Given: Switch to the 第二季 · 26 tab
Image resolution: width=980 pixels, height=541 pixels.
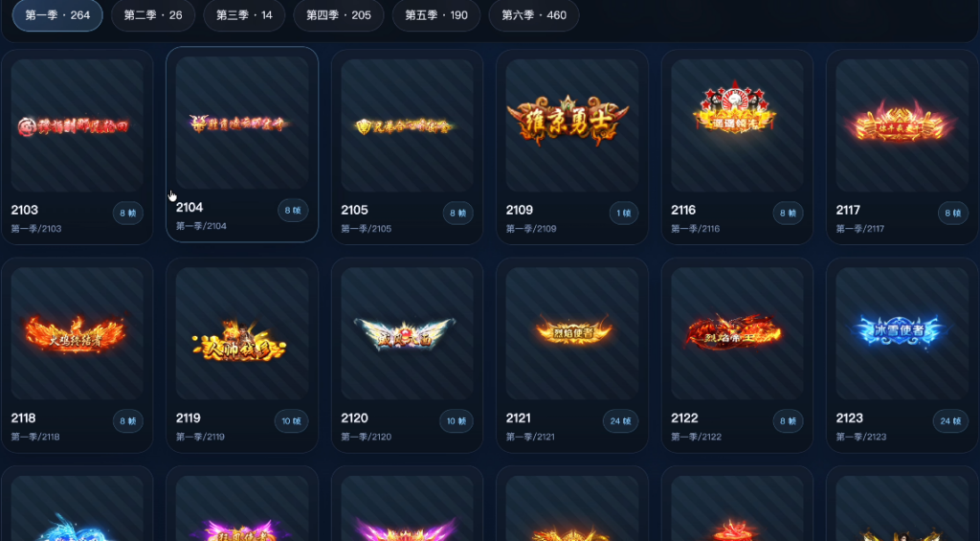Looking at the screenshot, I should 153,15.
